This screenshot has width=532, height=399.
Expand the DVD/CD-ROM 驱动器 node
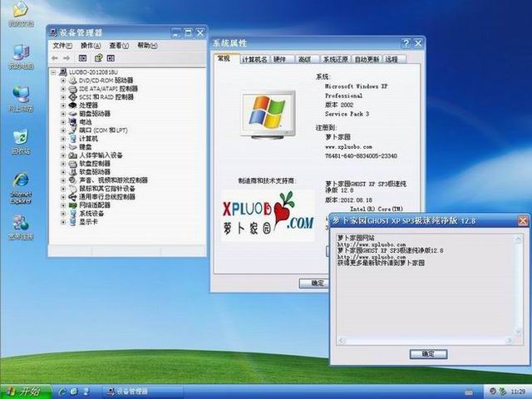(x=63, y=80)
